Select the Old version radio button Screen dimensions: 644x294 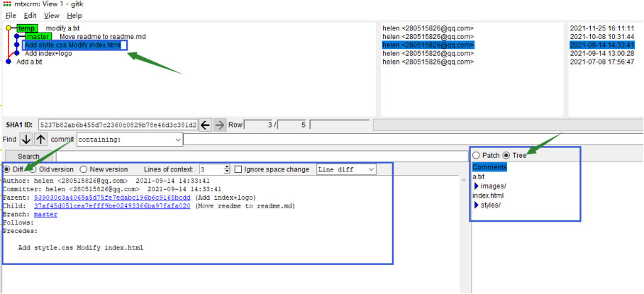(33, 169)
